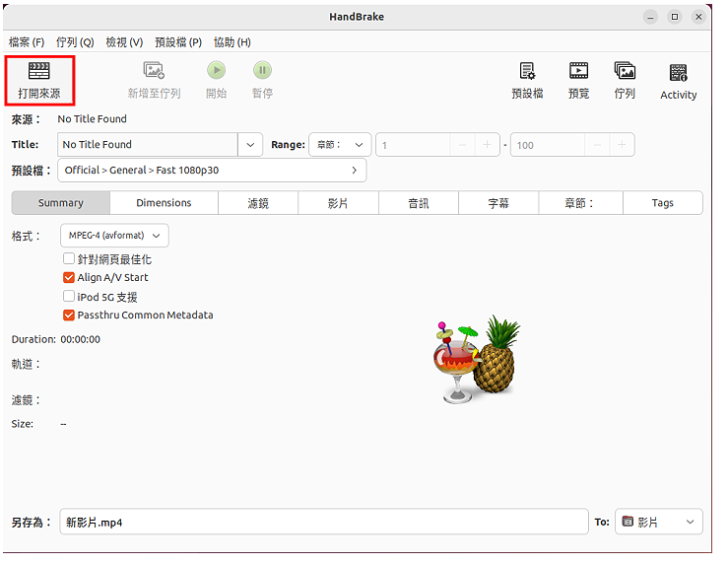The width and height of the screenshot is (728, 563).
Task: Minimize the HandBrake window
Action: click(650, 17)
